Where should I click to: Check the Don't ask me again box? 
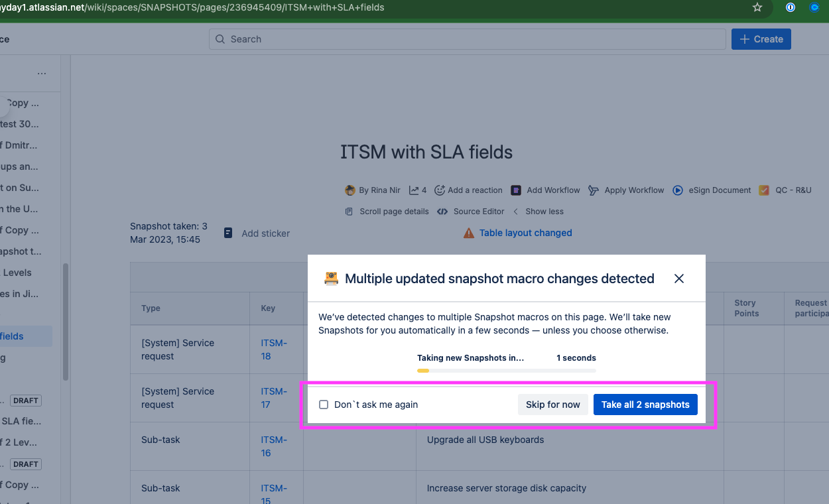click(324, 405)
